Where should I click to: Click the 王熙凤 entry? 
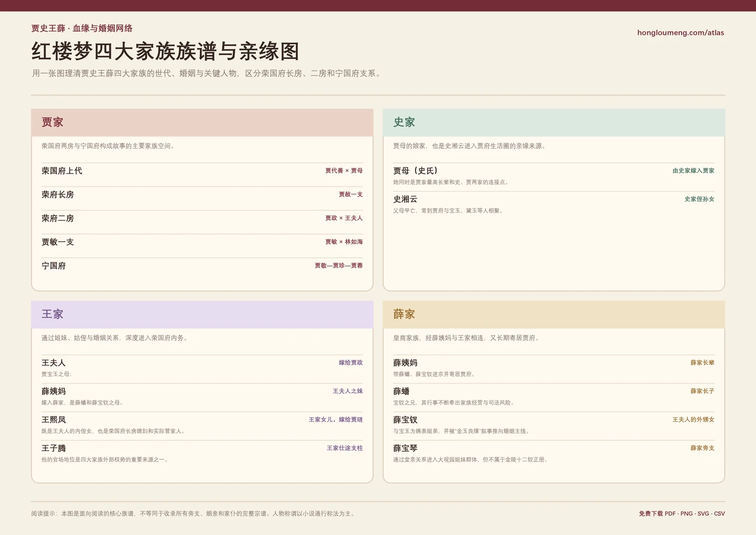tap(53, 420)
